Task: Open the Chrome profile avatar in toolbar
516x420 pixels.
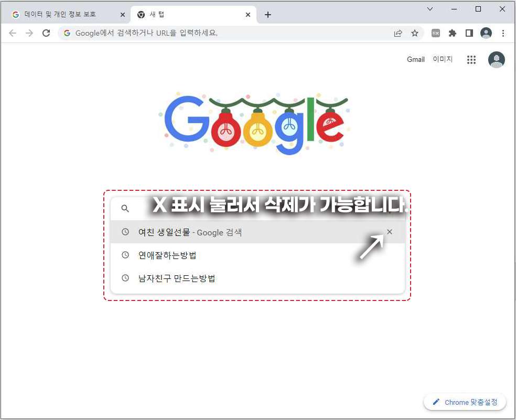Action: tap(486, 33)
